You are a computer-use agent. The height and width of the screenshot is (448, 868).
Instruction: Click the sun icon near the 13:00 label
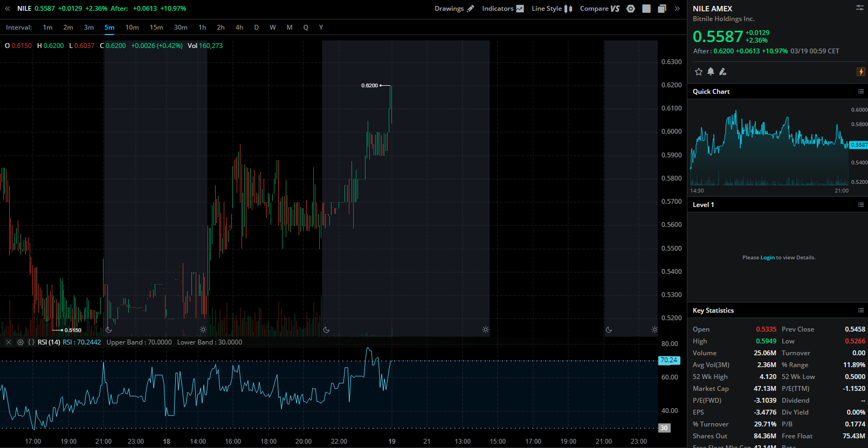click(x=486, y=330)
